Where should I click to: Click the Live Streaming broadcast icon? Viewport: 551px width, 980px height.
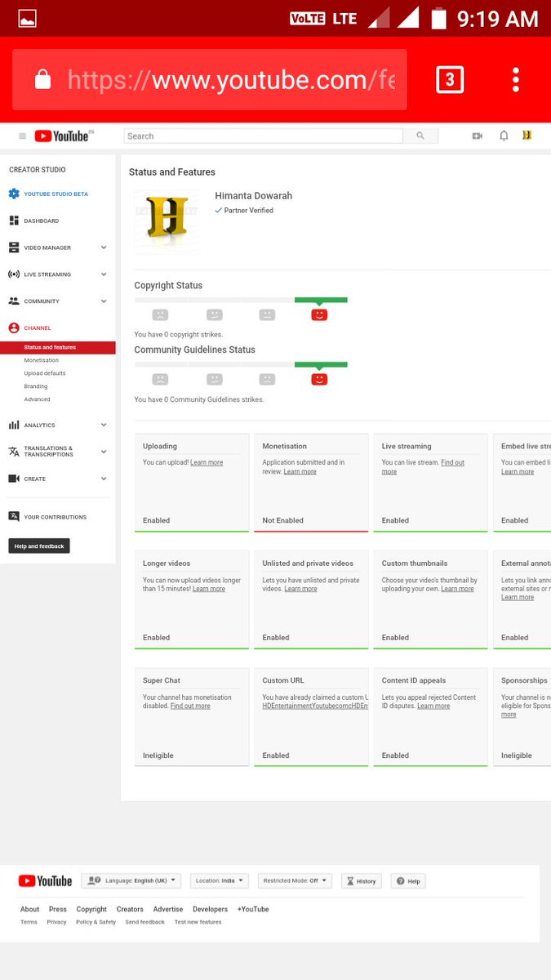(x=14, y=274)
